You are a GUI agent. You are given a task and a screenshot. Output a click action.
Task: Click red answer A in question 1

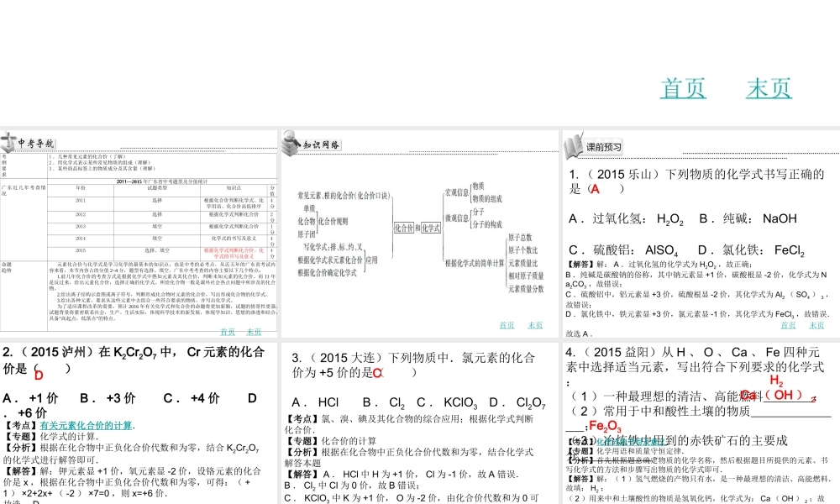click(595, 189)
